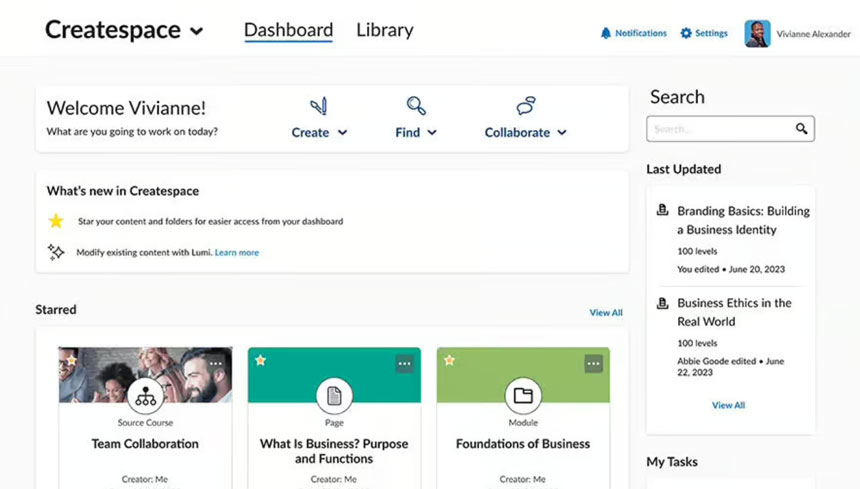Viewport: 860px width, 489px height.
Task: Click the search magnifier icon in search box
Action: point(801,128)
